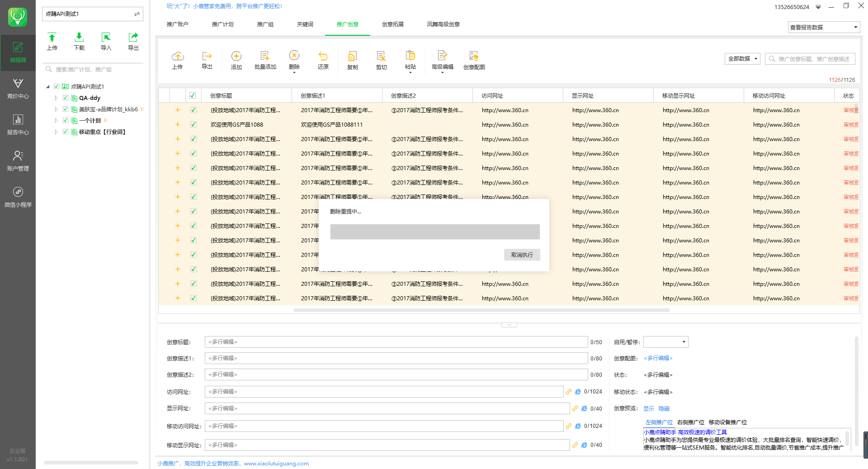
Task: Toggle the first table row checkbox
Action: tap(193, 110)
